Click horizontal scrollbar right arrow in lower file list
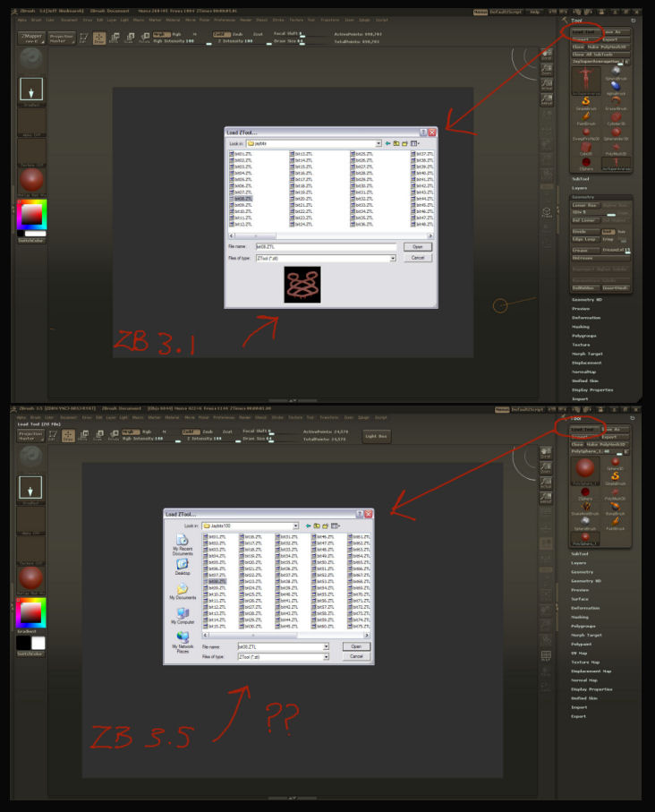655x812 pixels. click(367, 635)
